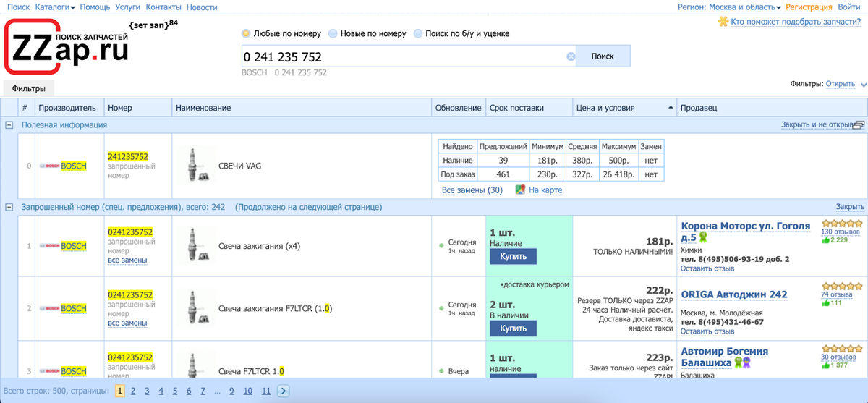868x403 pixels.
Task: Open the Регион: Москва и область dropdown
Action: tap(729, 7)
